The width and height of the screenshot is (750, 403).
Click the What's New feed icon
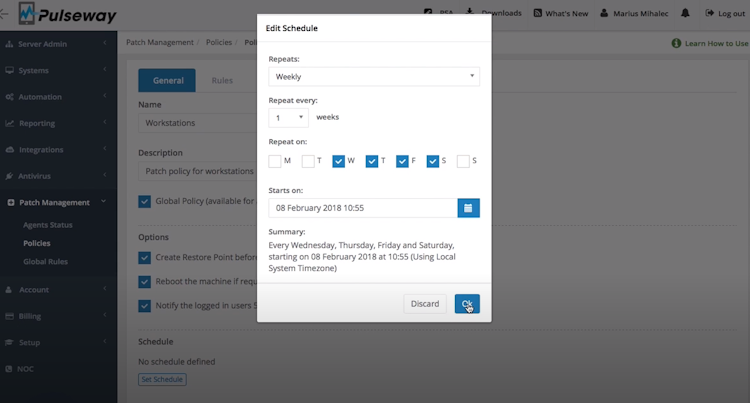click(538, 13)
